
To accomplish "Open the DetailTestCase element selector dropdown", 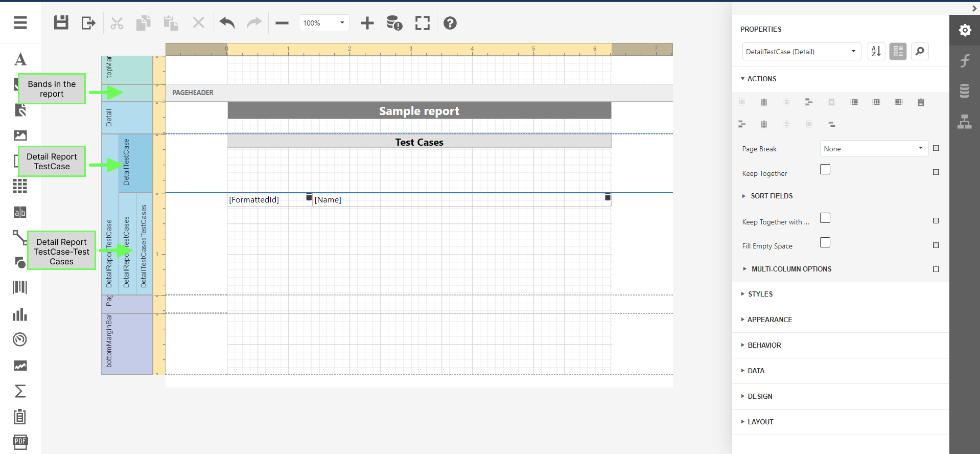I will coord(801,52).
